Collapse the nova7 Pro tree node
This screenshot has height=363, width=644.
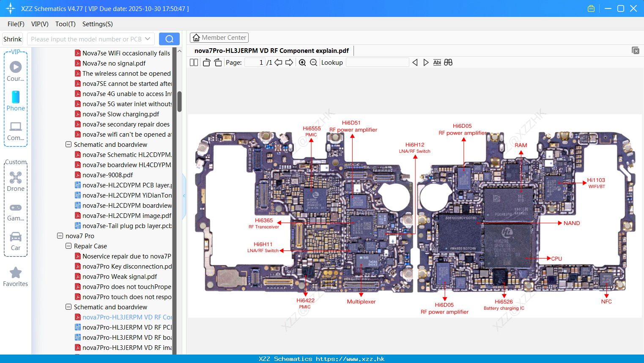[60, 236]
